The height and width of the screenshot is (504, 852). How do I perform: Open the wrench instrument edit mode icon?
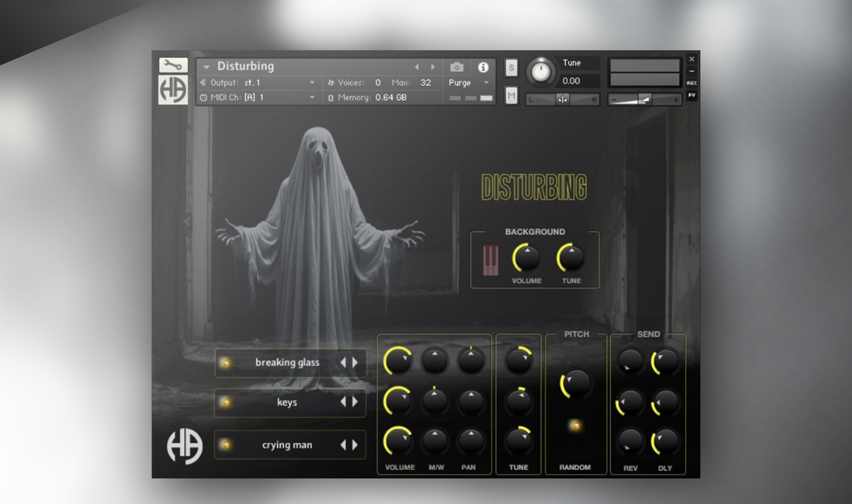[173, 65]
